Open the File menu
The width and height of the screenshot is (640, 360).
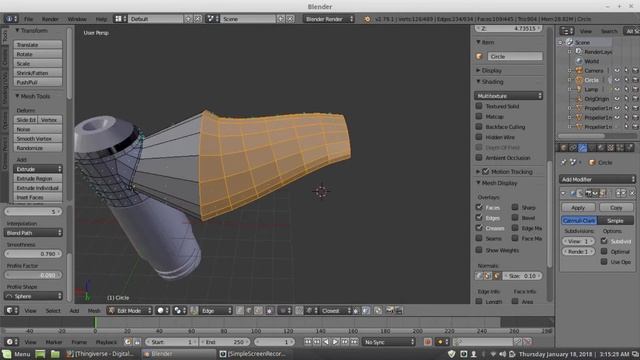(x=28, y=19)
